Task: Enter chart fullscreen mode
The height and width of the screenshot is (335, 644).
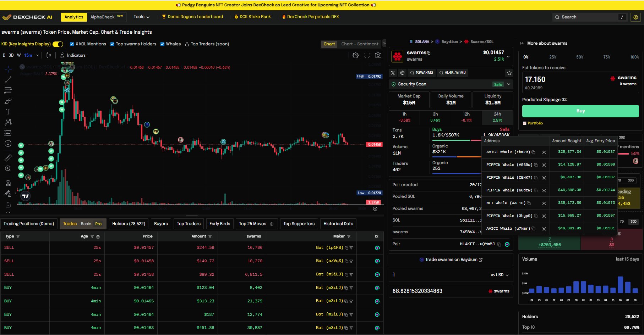Action: tap(367, 55)
